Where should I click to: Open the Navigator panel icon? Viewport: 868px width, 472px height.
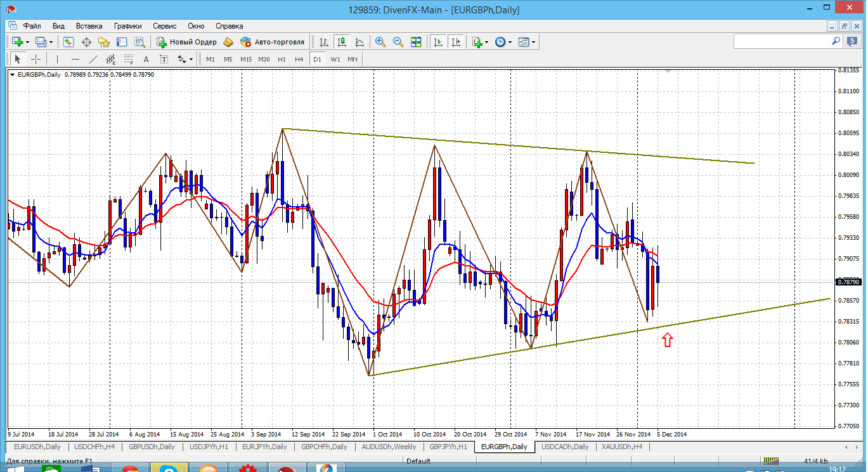pos(104,42)
